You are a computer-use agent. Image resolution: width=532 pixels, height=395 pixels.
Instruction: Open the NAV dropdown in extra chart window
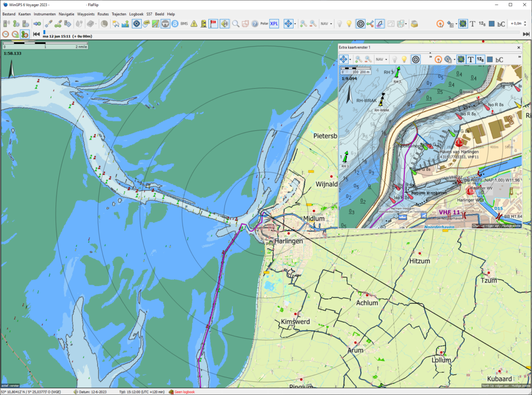(x=381, y=59)
